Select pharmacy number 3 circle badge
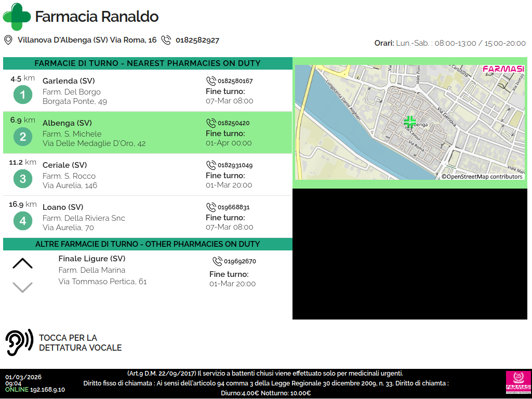The width and height of the screenshot is (532, 399). click(x=22, y=179)
